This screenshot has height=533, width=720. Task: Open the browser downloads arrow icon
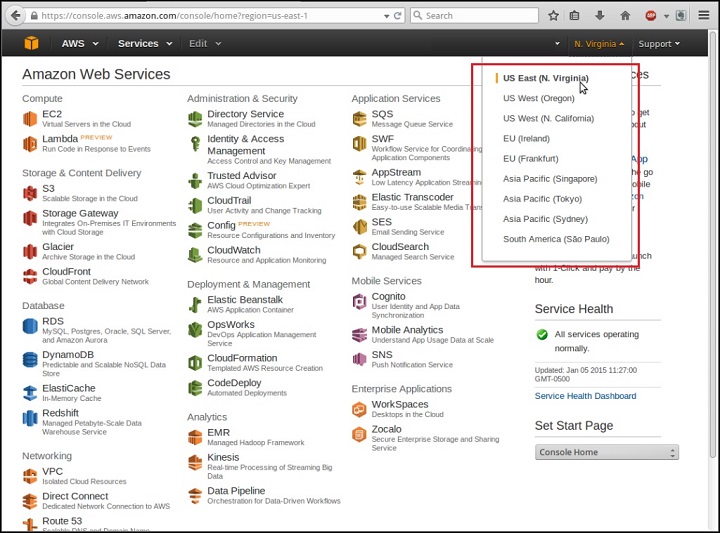tap(600, 15)
